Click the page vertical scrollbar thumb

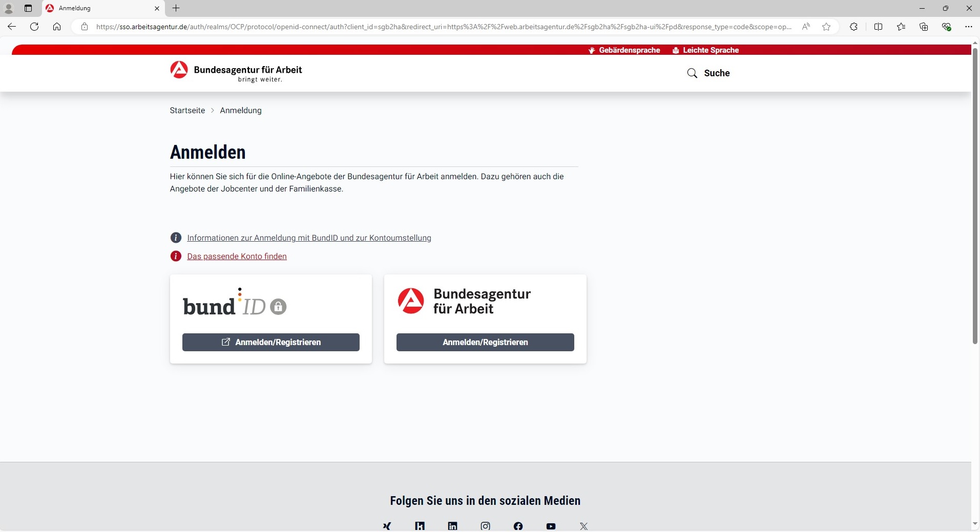tap(975, 196)
